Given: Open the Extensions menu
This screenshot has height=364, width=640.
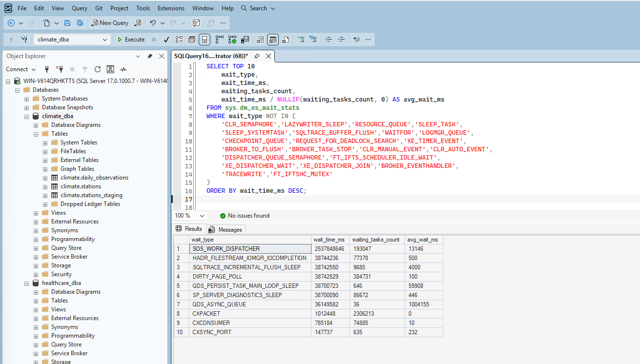Looking at the screenshot, I should pos(171,8).
